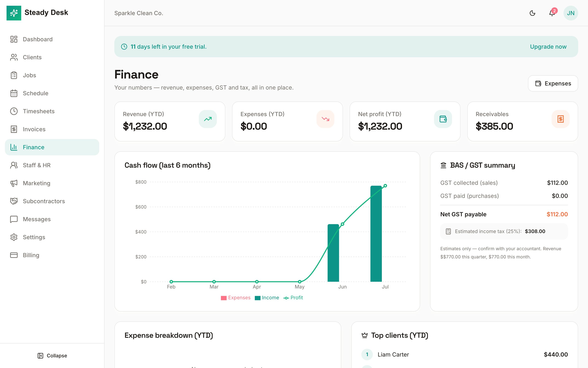Image resolution: width=588 pixels, height=368 pixels.
Task: Click Sparkle Clean Co. company name
Action: tap(139, 13)
